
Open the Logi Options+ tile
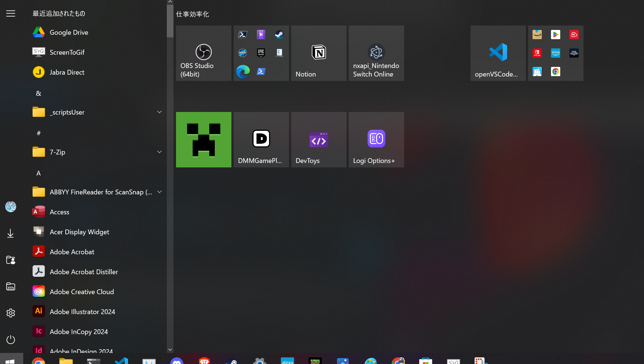[x=376, y=140]
